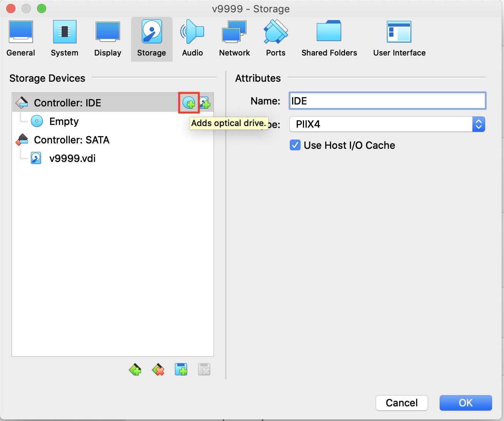The height and width of the screenshot is (421, 504).
Task: Go to the Ports settings
Action: [x=276, y=39]
